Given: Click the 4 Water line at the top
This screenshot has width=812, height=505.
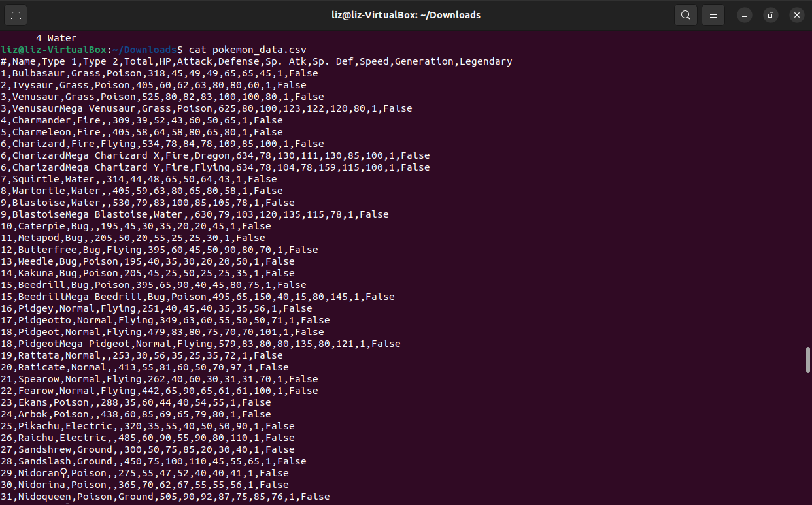Looking at the screenshot, I should pyautogui.click(x=56, y=37).
